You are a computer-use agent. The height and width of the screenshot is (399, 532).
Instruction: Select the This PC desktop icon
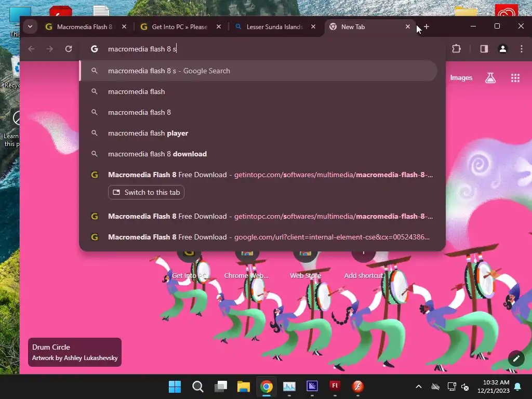[x=14, y=21]
